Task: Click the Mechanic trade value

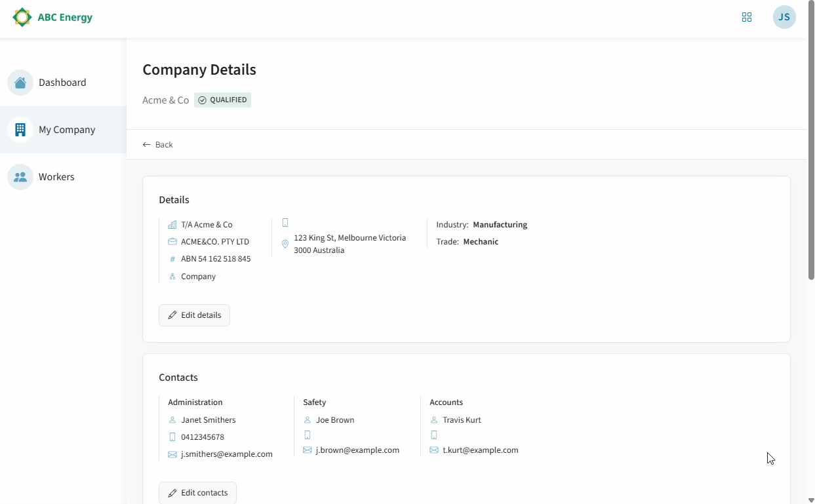Action: point(481,242)
